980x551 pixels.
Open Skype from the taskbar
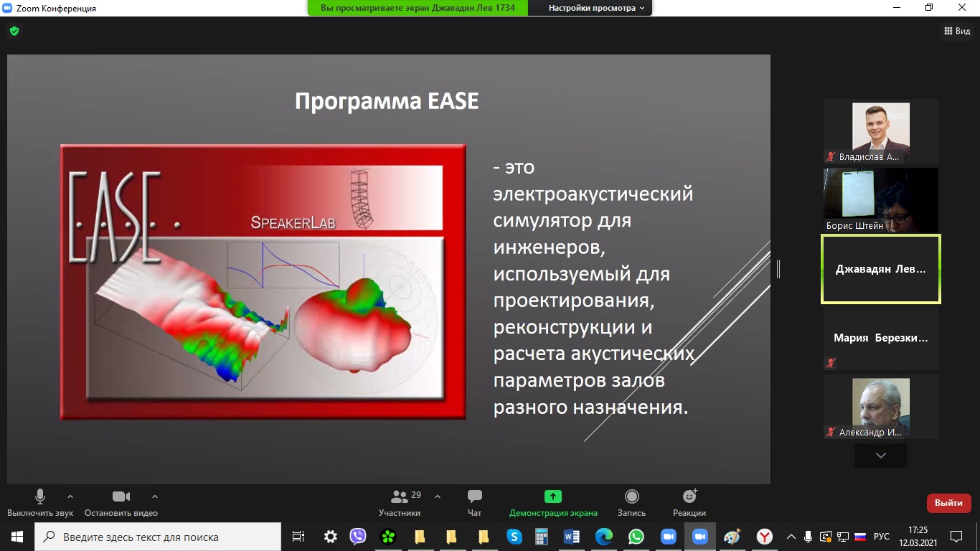pyautogui.click(x=514, y=537)
